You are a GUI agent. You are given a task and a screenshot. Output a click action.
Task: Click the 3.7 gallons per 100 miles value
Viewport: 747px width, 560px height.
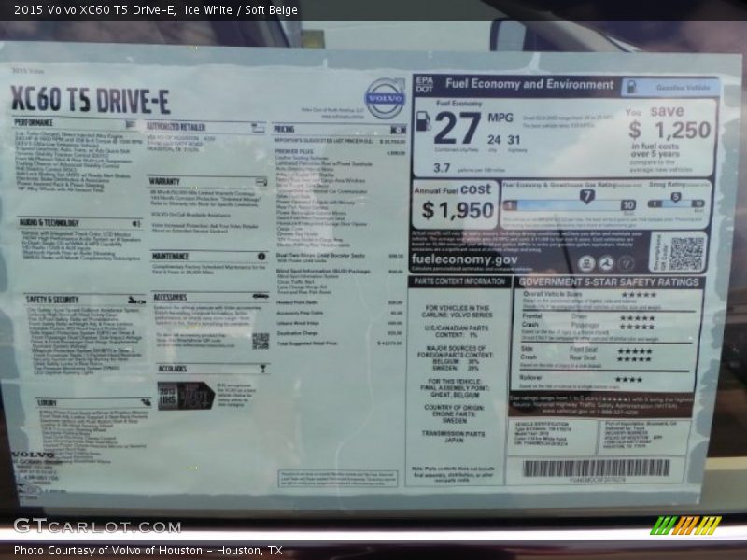(442, 168)
